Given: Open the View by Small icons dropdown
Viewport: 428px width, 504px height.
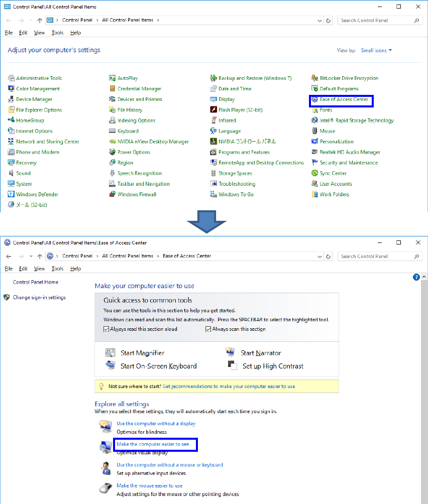Looking at the screenshot, I should coord(376,50).
